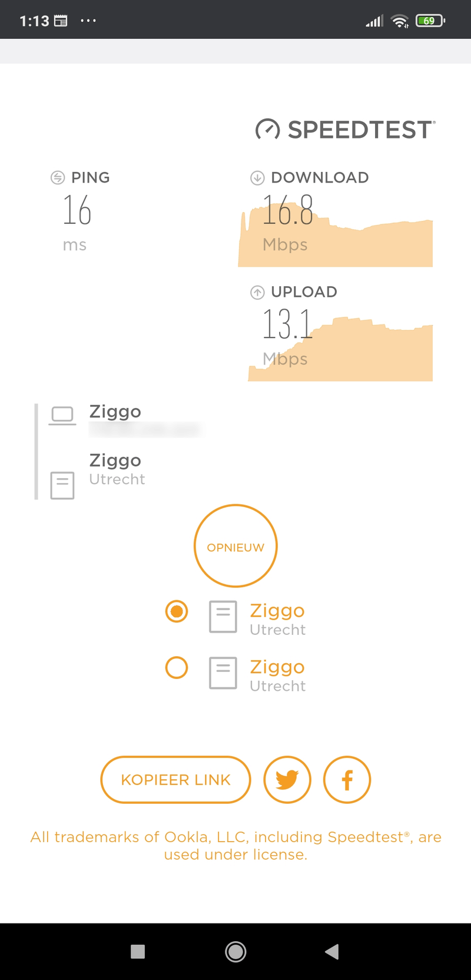Click the laptop icon next to Ziggo provider
This screenshot has width=471, height=980.
(x=62, y=415)
